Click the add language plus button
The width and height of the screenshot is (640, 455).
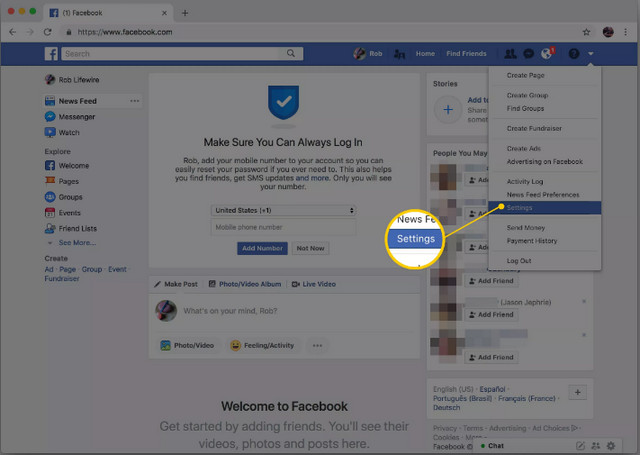(578, 392)
